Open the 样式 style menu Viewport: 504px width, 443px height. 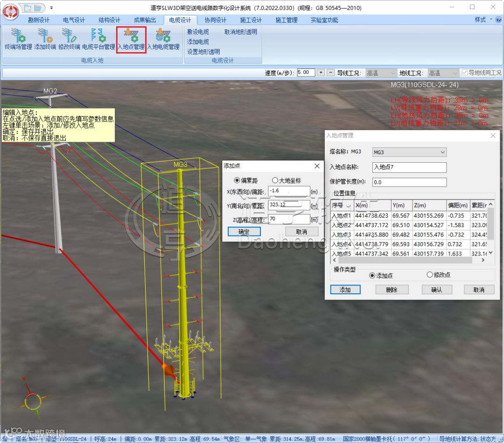click(483, 20)
